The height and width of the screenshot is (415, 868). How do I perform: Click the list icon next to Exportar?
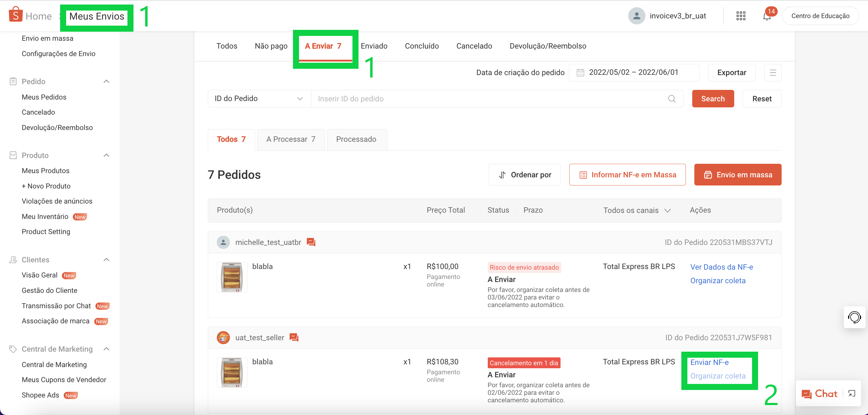click(x=773, y=72)
